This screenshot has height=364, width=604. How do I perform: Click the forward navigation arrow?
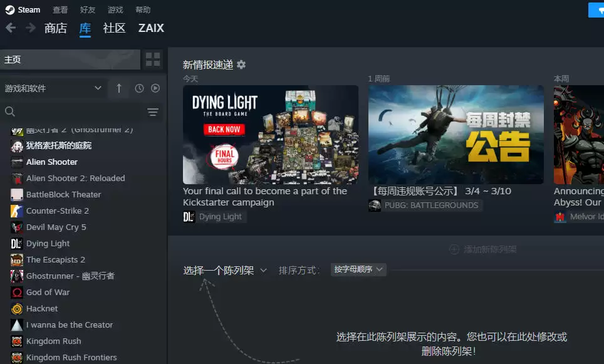click(30, 28)
